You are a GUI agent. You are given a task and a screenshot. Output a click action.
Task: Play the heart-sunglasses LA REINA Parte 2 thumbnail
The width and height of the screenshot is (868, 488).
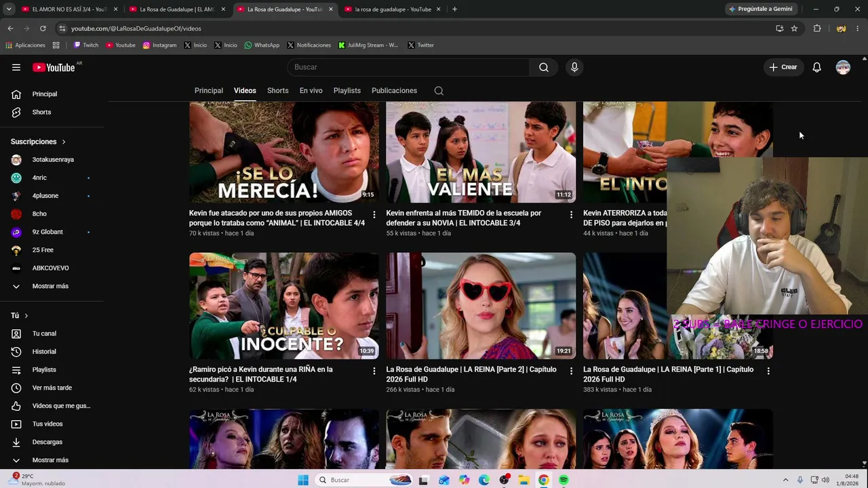[x=481, y=306]
